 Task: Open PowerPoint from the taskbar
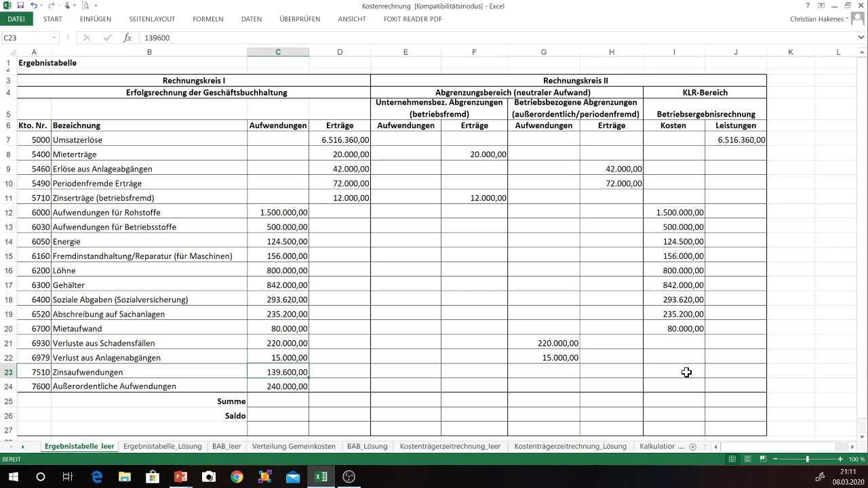coord(180,477)
